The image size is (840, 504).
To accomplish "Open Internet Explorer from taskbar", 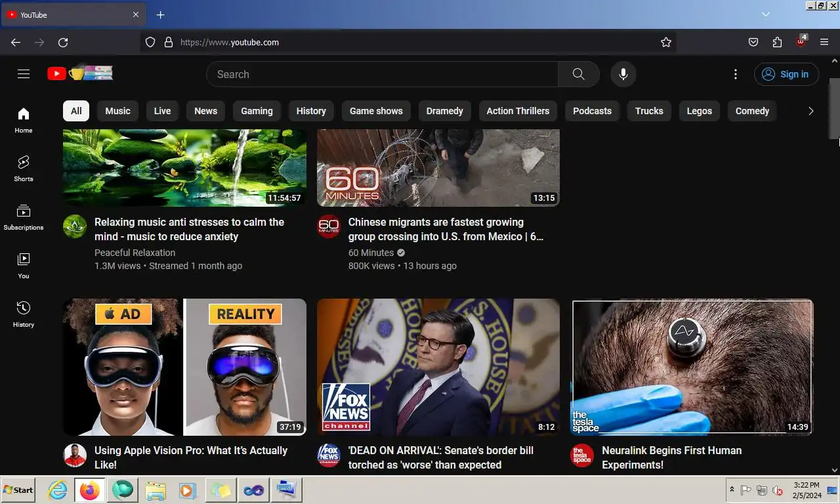I will click(58, 490).
